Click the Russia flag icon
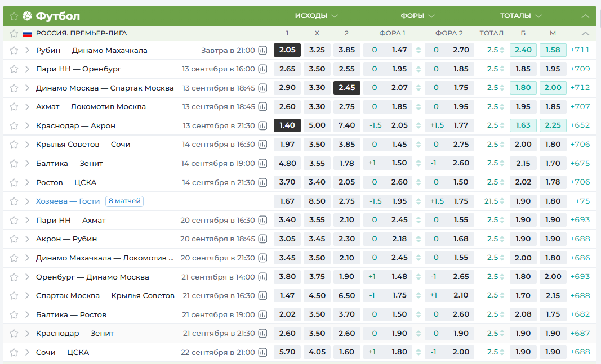 tap(27, 34)
